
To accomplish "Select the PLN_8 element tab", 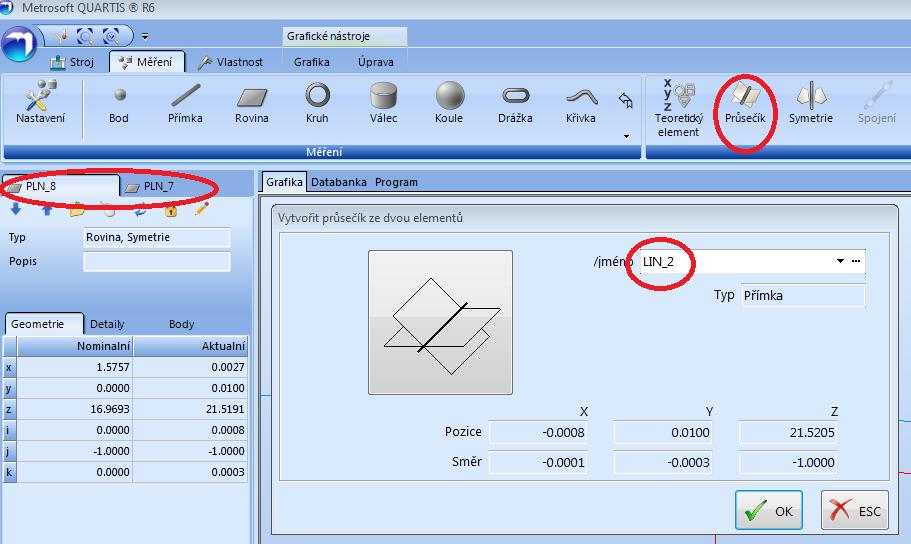I will tap(61, 186).
